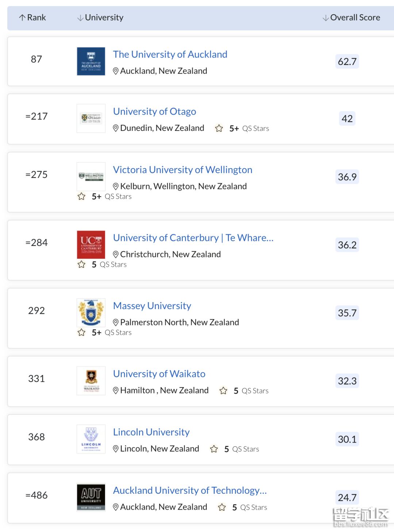Open Victoria University of Wellington link

pyautogui.click(x=182, y=170)
